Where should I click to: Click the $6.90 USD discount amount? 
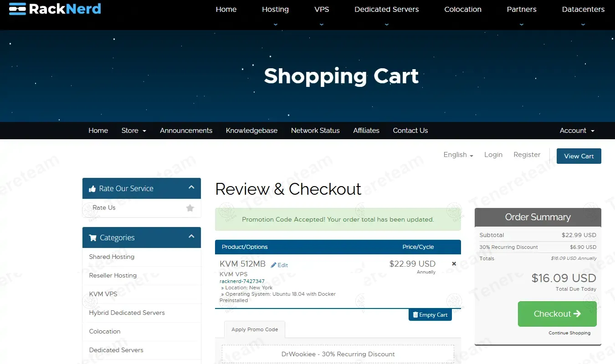coord(583,247)
